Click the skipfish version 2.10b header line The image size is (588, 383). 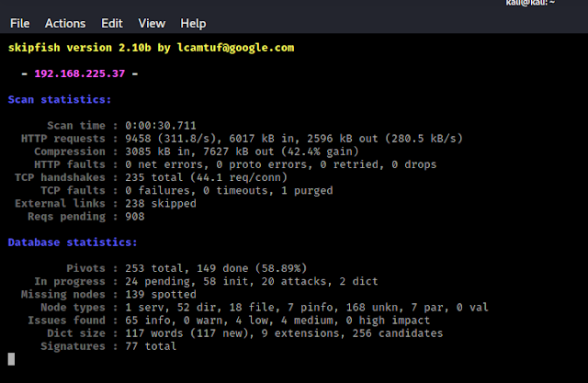(151, 48)
